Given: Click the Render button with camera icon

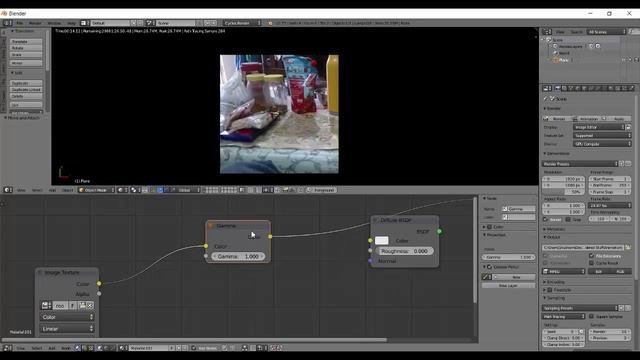Looking at the screenshot, I should 558,119.
